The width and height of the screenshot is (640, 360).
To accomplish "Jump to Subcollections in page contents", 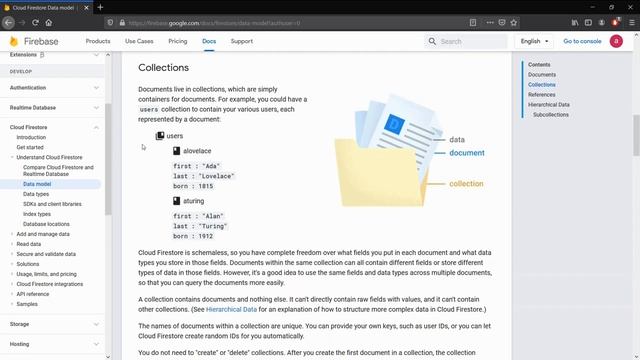I will [x=551, y=115].
